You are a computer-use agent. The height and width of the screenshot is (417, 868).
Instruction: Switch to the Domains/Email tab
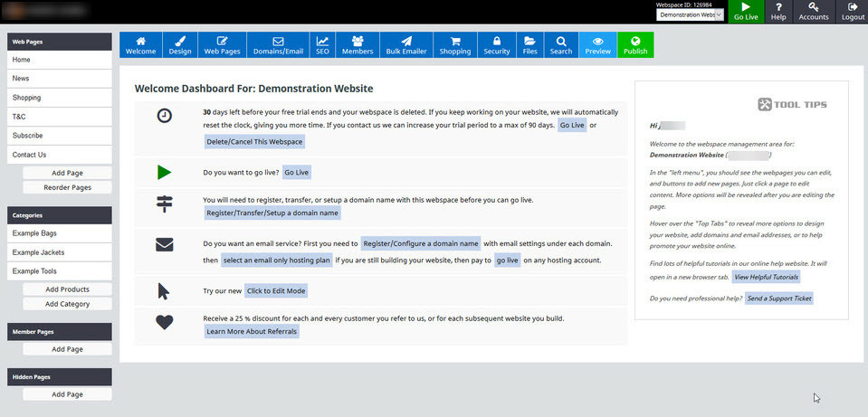tap(278, 45)
